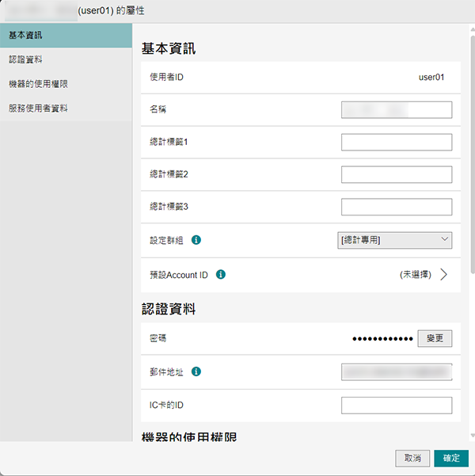The height and width of the screenshot is (476, 475).
Task: Click info icon next to 設定群組
Action: click(x=196, y=240)
